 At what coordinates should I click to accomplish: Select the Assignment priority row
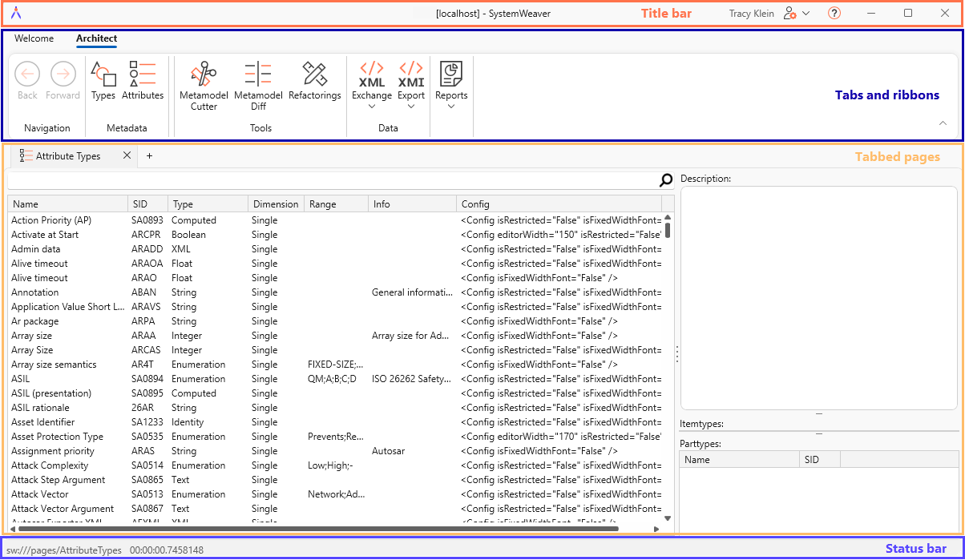pyautogui.click(x=335, y=451)
